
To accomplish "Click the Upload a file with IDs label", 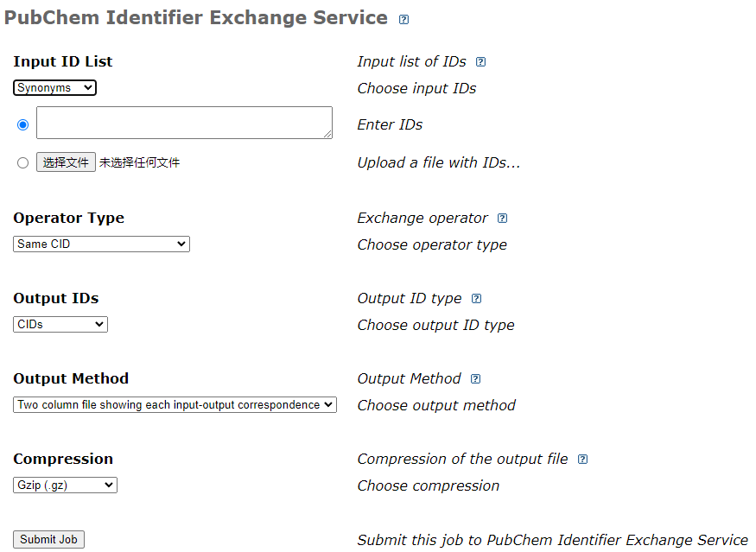I will (x=439, y=162).
